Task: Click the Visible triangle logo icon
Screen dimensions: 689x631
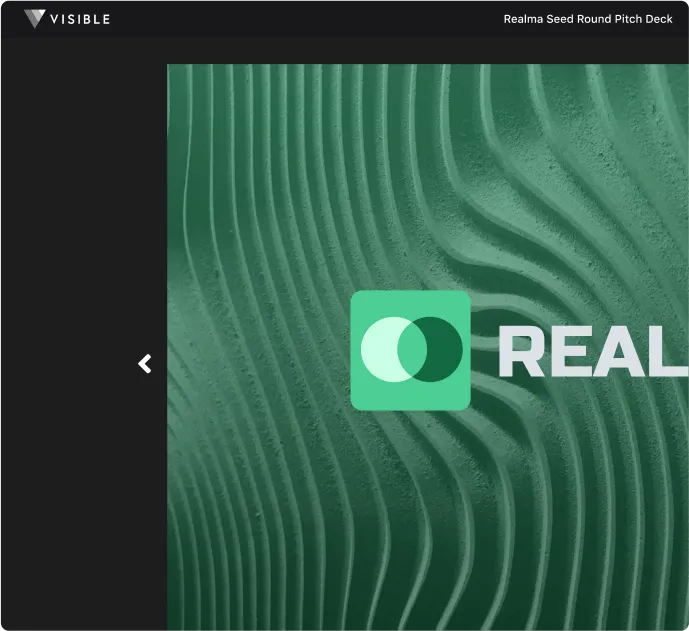Action: click(x=34, y=19)
